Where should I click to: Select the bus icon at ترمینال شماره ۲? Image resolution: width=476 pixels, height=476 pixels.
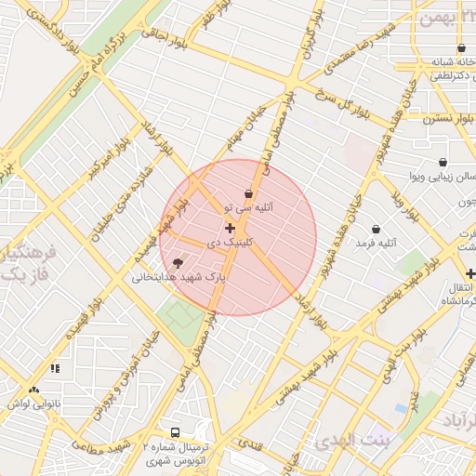175,432
